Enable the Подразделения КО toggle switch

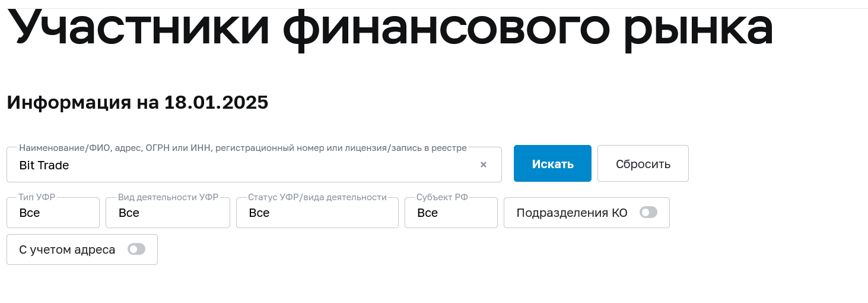(x=648, y=213)
